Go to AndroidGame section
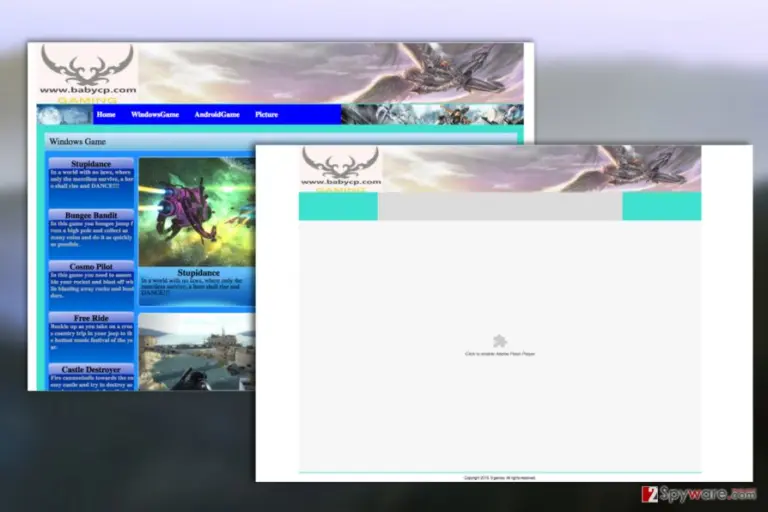This screenshot has width=768, height=512. coord(217,115)
